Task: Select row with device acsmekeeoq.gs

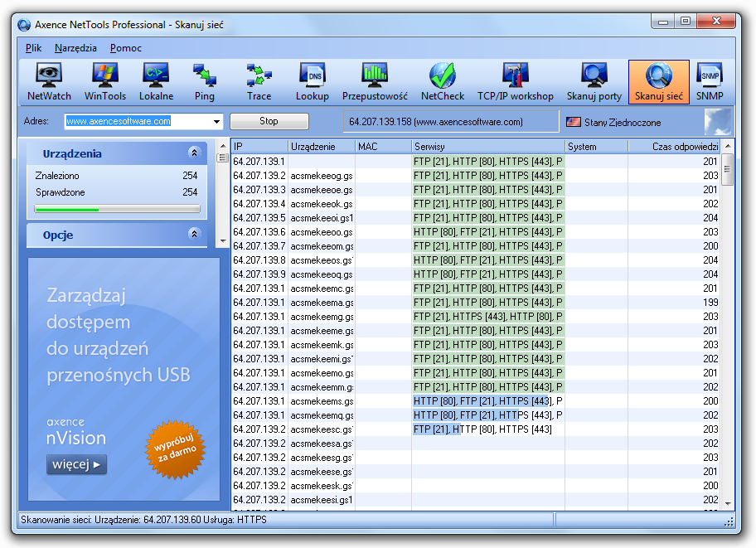Action: [477, 274]
